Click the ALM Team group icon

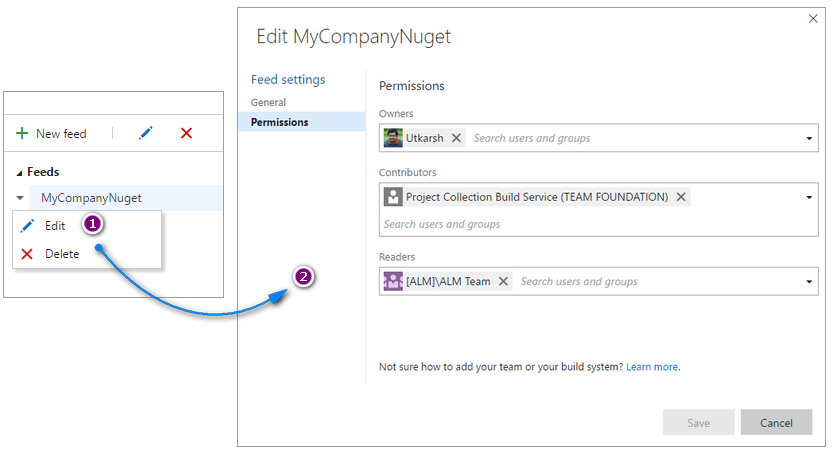click(x=393, y=282)
